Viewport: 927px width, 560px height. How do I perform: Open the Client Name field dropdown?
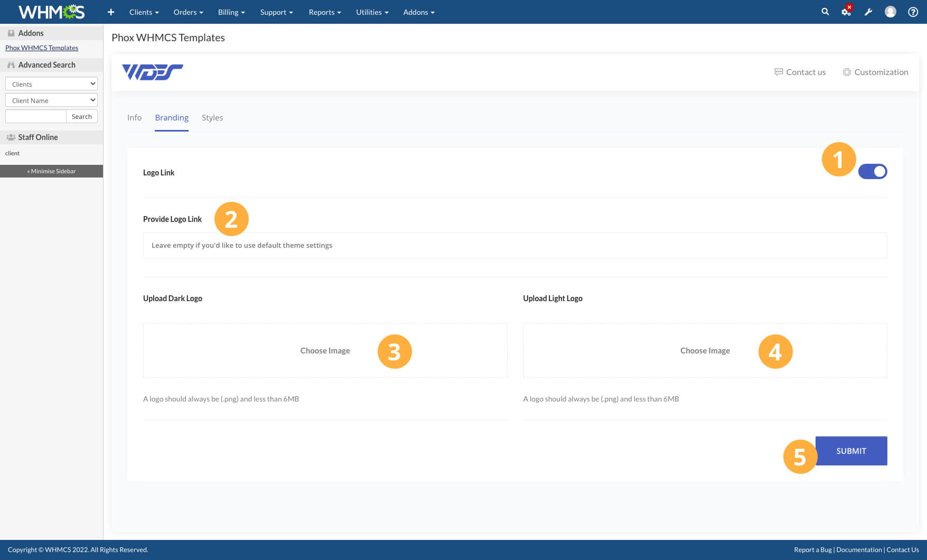click(51, 100)
